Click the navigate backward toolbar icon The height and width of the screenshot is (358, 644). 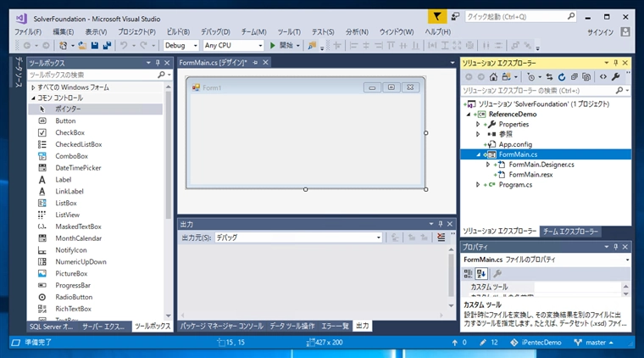[x=27, y=46]
